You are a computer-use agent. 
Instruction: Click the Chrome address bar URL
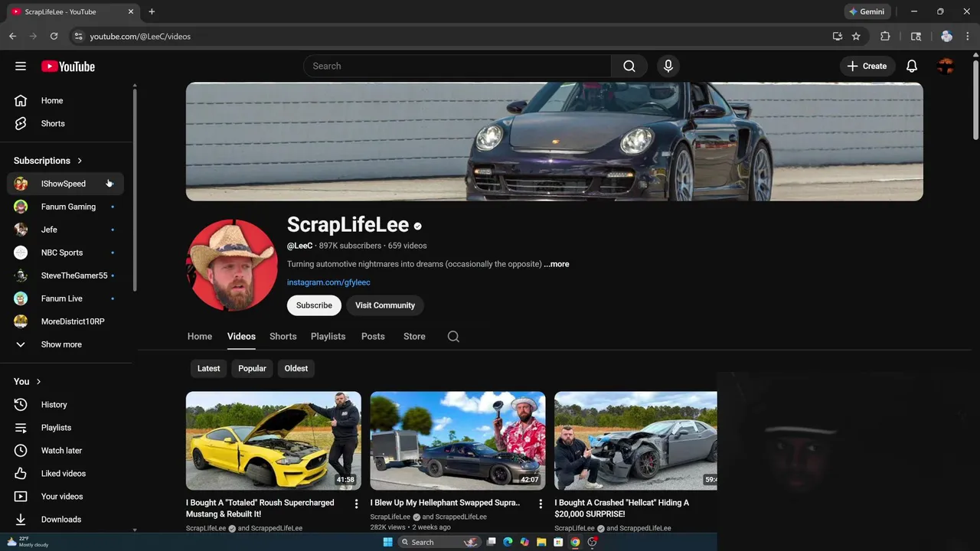pos(140,36)
